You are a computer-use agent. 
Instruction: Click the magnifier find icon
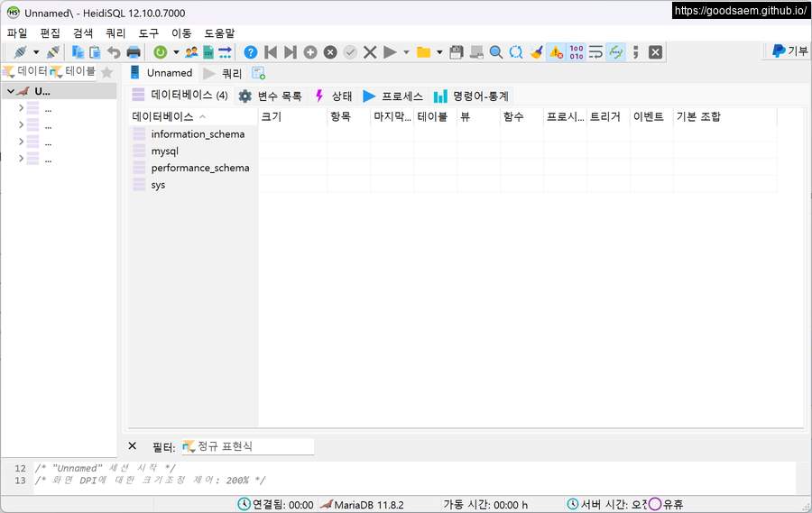tap(496, 52)
